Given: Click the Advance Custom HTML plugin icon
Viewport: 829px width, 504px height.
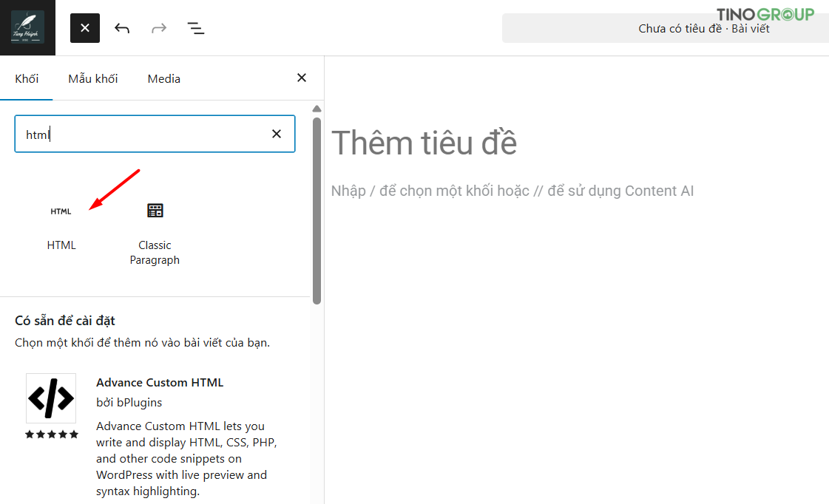Looking at the screenshot, I should (51, 398).
